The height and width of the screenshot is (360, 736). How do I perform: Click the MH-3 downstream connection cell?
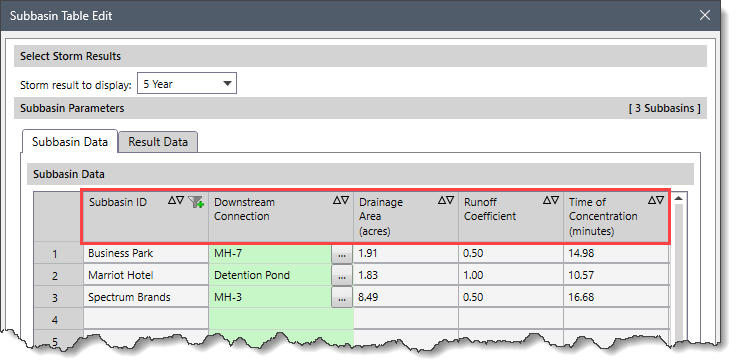[x=270, y=298]
